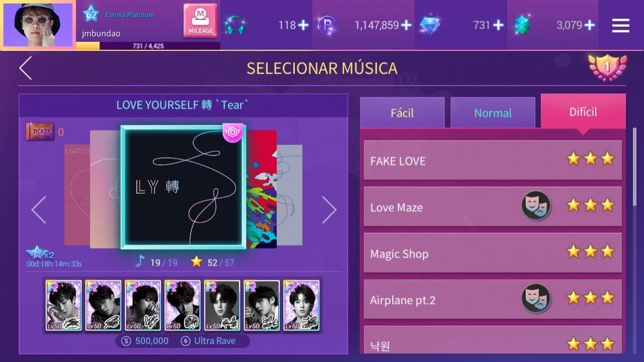This screenshot has height=362, width=644.
Task: Tap the purple P points icon
Action: (x=327, y=25)
